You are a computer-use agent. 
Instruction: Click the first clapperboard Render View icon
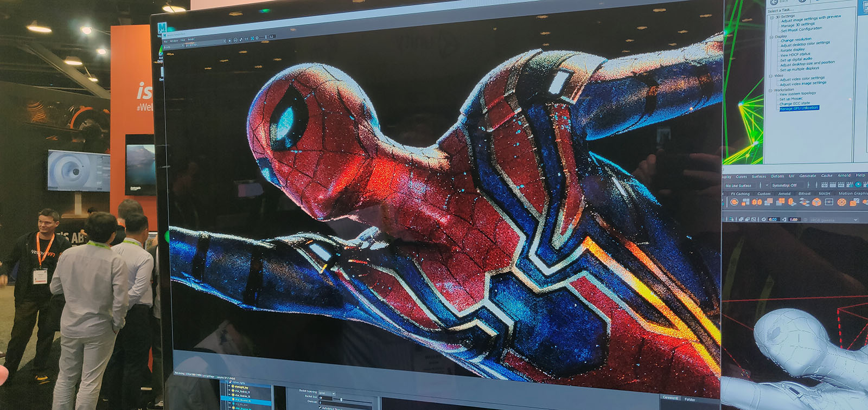click(825, 184)
